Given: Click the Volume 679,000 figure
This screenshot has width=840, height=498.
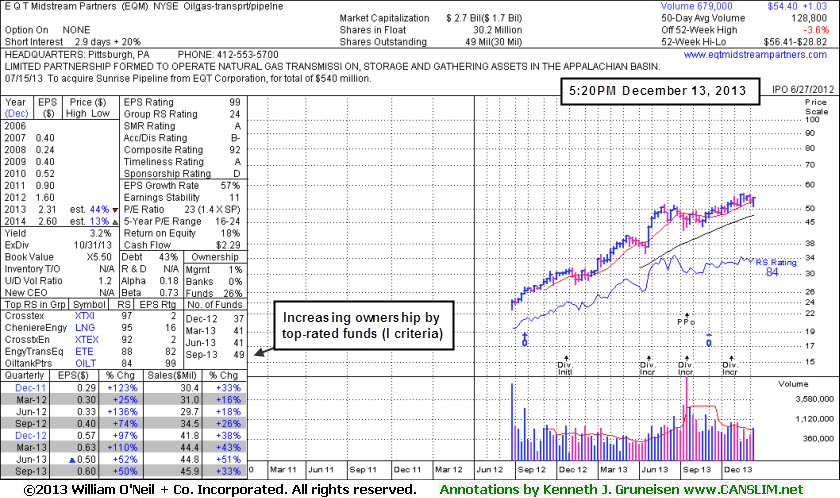Looking at the screenshot, I should pos(696,6).
